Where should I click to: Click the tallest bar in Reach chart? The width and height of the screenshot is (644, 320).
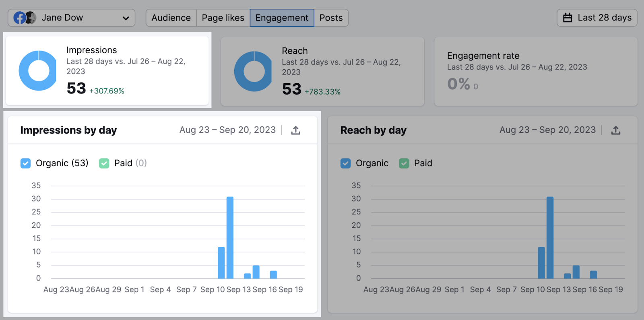(x=550, y=237)
